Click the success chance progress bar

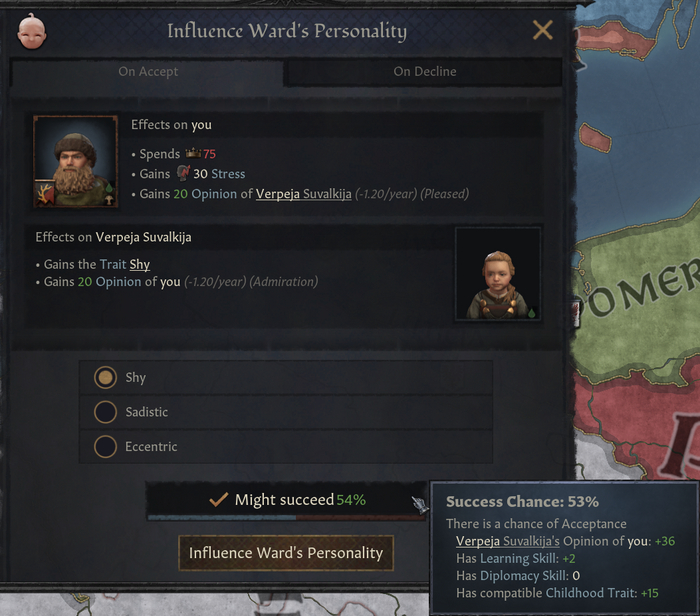286,518
